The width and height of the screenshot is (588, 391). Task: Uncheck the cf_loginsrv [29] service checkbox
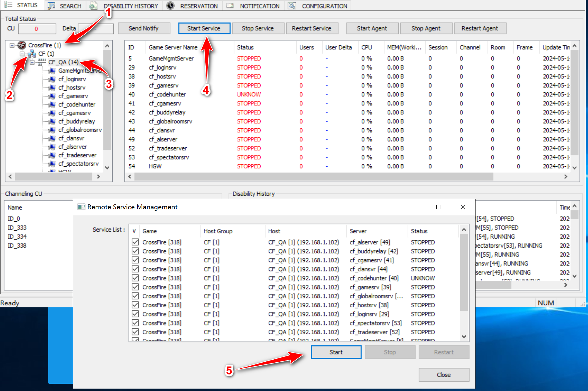135,314
